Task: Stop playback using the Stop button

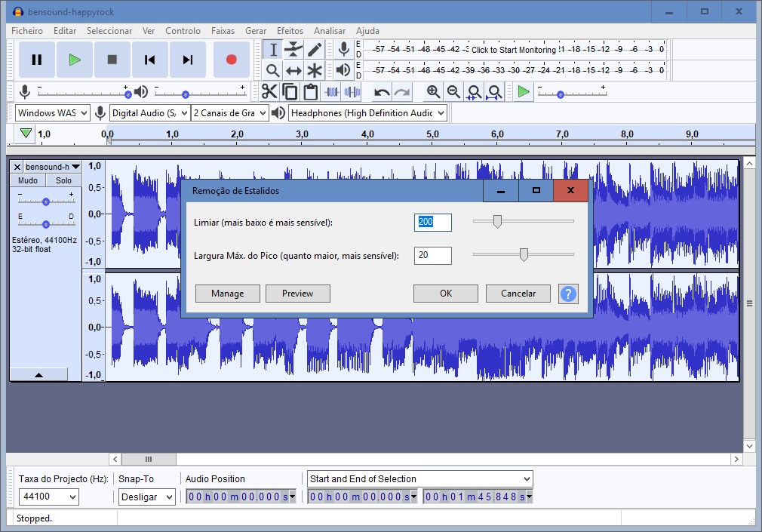Action: point(112,60)
